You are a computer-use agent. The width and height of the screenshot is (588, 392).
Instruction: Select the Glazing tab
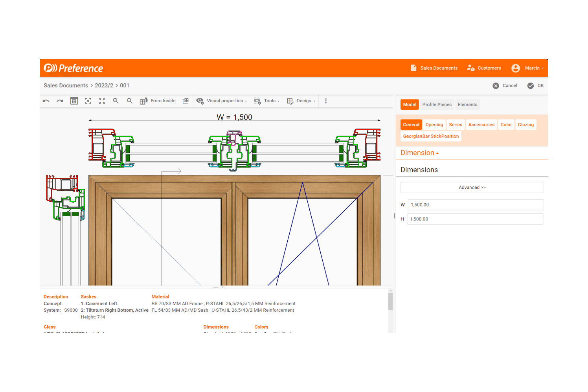coord(526,125)
